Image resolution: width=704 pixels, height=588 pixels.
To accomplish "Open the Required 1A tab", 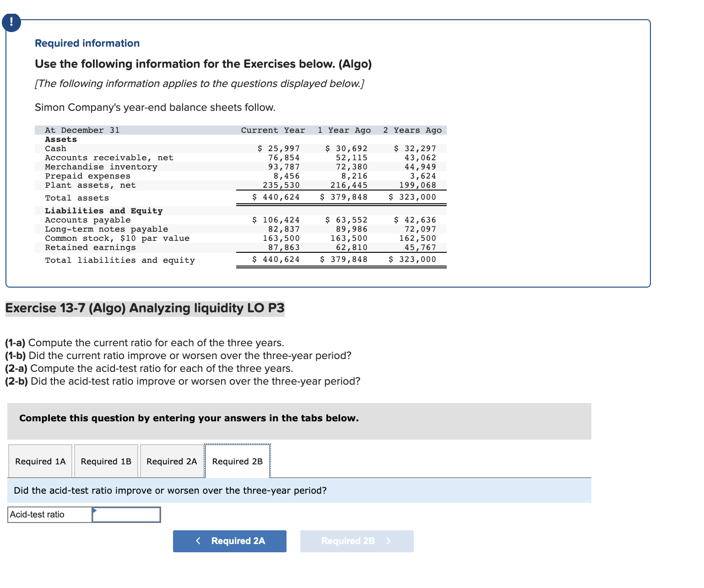I will pos(40,461).
